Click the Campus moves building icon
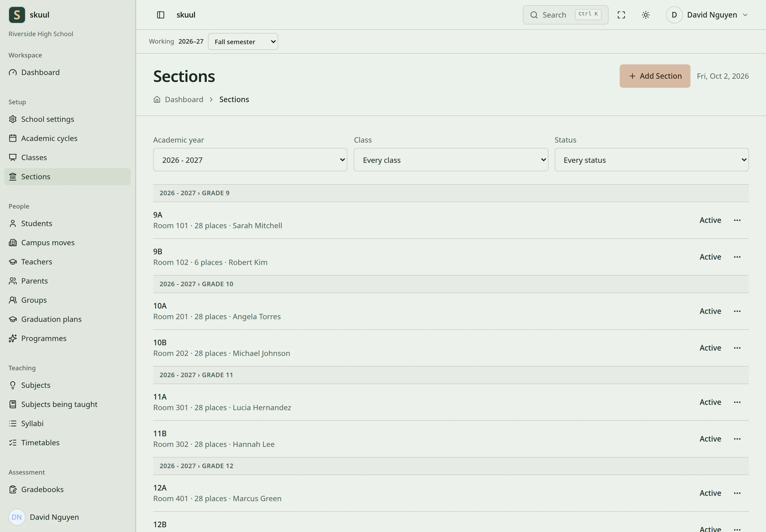Screen dimensions: 766x532 [x=13, y=243]
